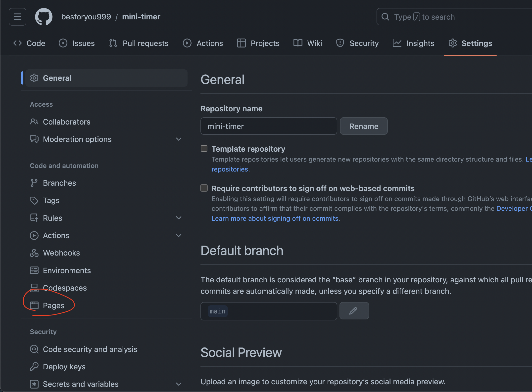Viewport: 532px width, 392px height.
Task: Click the search magnifier icon
Action: click(x=385, y=17)
